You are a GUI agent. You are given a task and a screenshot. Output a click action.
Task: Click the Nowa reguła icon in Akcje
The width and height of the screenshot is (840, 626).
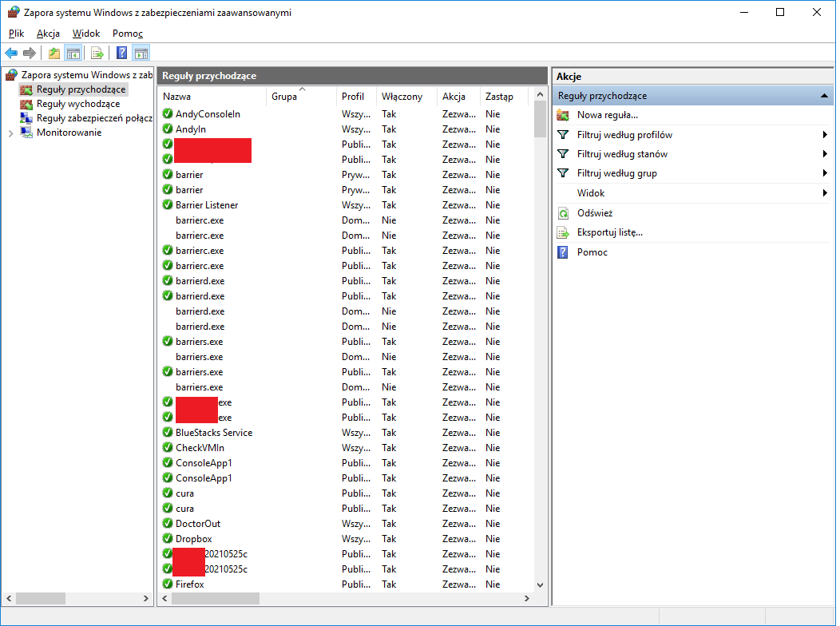click(x=563, y=115)
